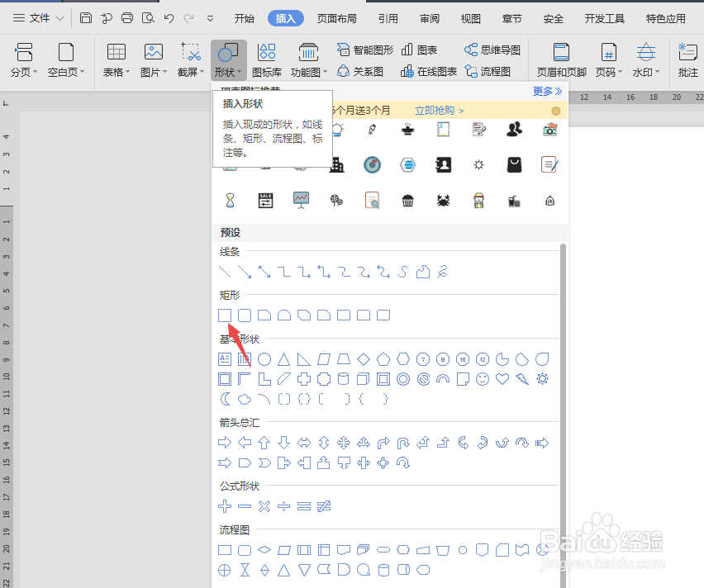
Task: Click the 批注 comment icon
Action: pyautogui.click(x=688, y=58)
